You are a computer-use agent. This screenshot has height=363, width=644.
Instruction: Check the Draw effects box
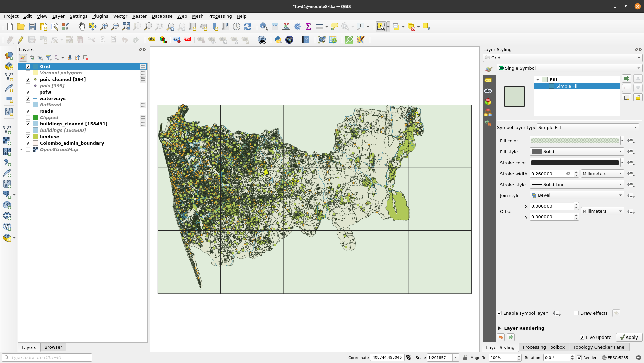coord(576,313)
